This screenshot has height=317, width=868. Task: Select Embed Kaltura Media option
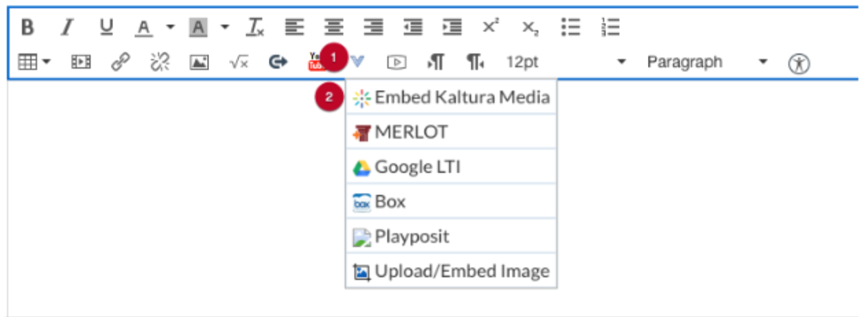click(451, 98)
